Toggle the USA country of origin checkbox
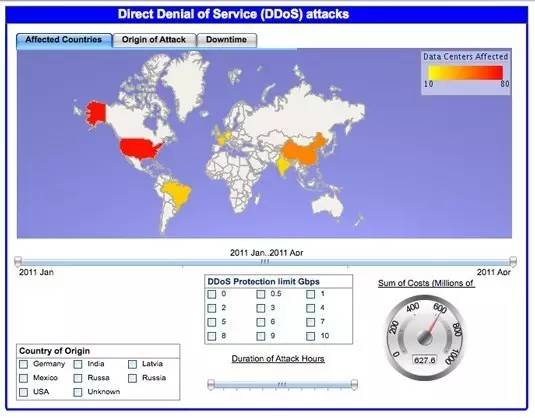The image size is (535, 418). [x=24, y=392]
